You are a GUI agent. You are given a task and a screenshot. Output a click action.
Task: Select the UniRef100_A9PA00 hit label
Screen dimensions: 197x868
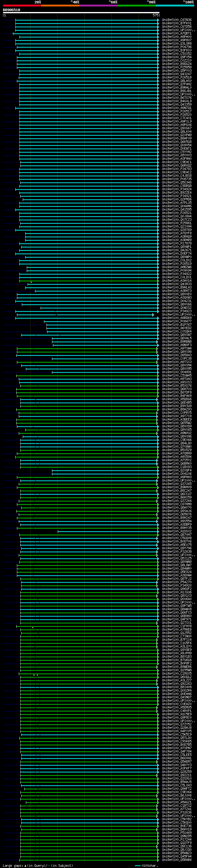click(x=176, y=37)
